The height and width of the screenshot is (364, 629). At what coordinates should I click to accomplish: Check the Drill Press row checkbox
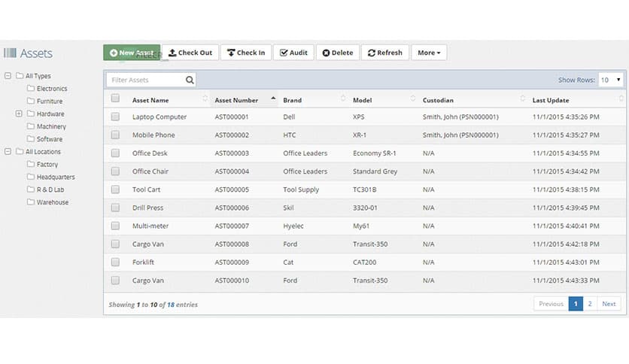coord(115,208)
